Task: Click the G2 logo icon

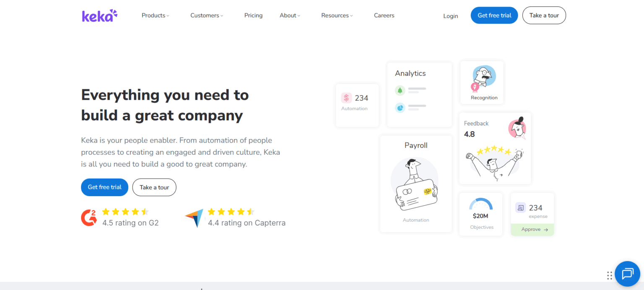Action: click(89, 217)
